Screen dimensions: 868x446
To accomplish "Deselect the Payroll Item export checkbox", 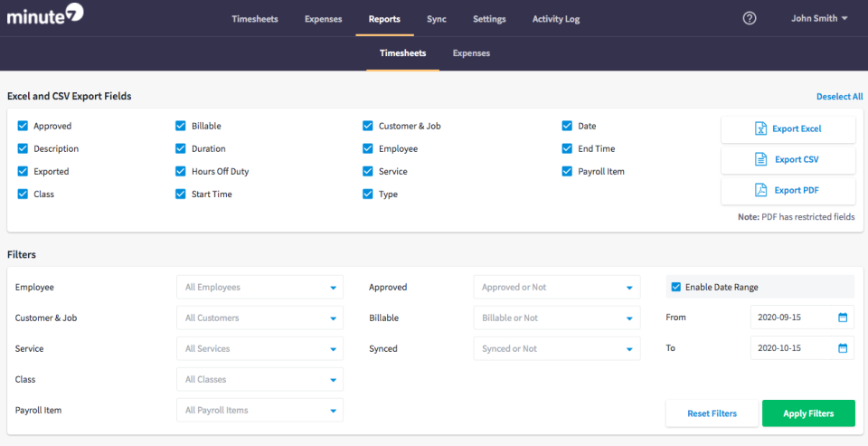I will point(567,172).
